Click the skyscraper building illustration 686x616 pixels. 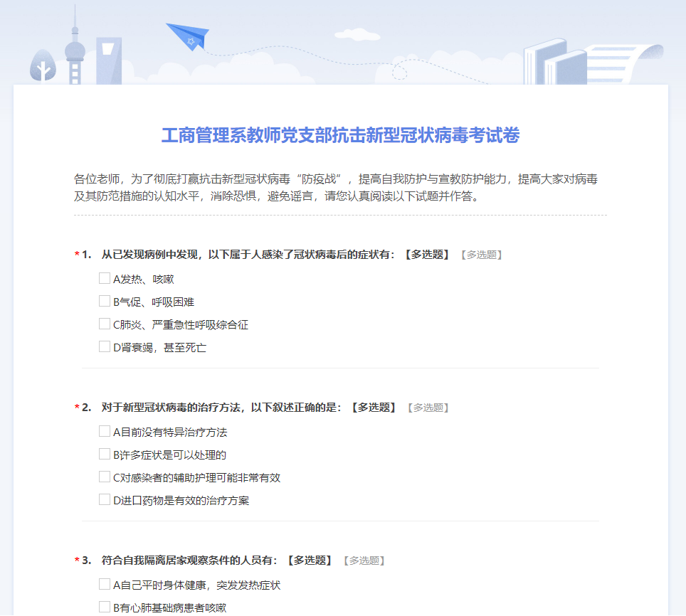coord(109,60)
